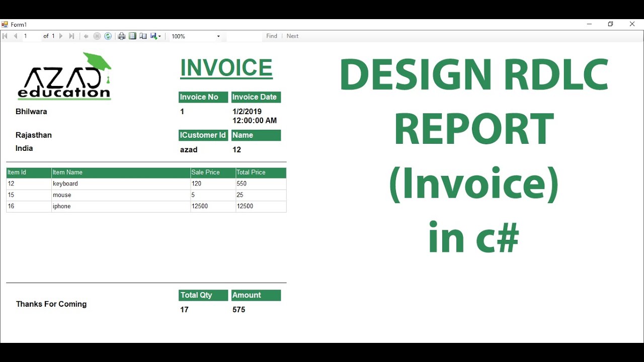Click the green Name header label
This screenshot has height=362, width=644.
tap(256, 135)
